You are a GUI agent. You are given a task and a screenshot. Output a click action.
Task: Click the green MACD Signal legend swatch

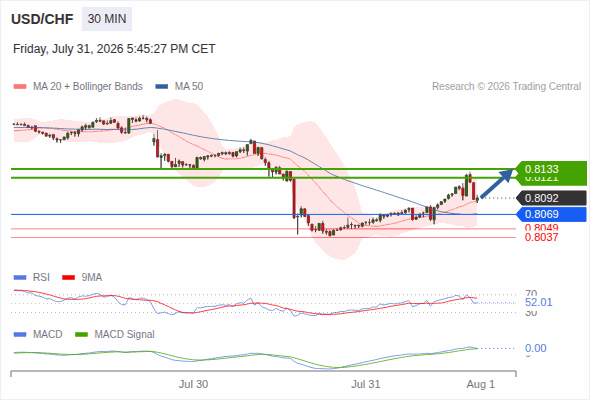(x=81, y=335)
